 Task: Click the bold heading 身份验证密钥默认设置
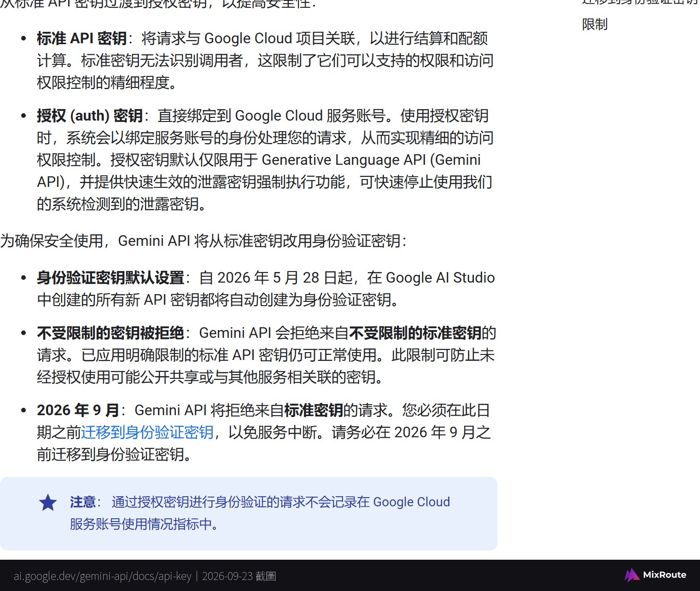coord(111,278)
